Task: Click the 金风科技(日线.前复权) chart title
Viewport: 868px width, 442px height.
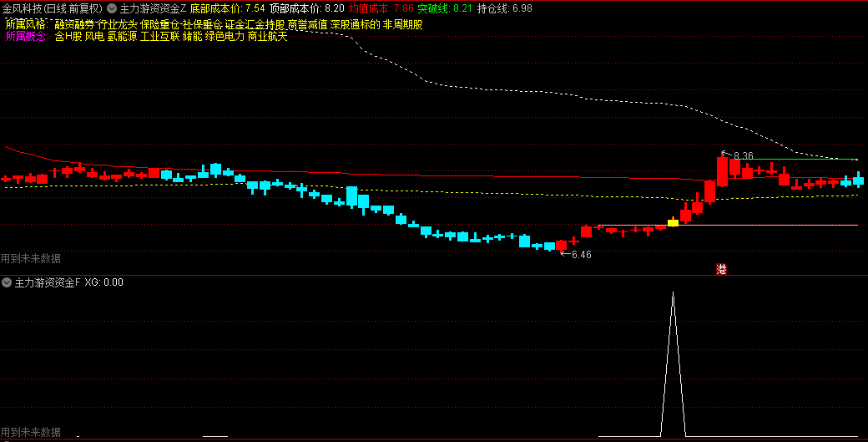Action: click(x=53, y=8)
